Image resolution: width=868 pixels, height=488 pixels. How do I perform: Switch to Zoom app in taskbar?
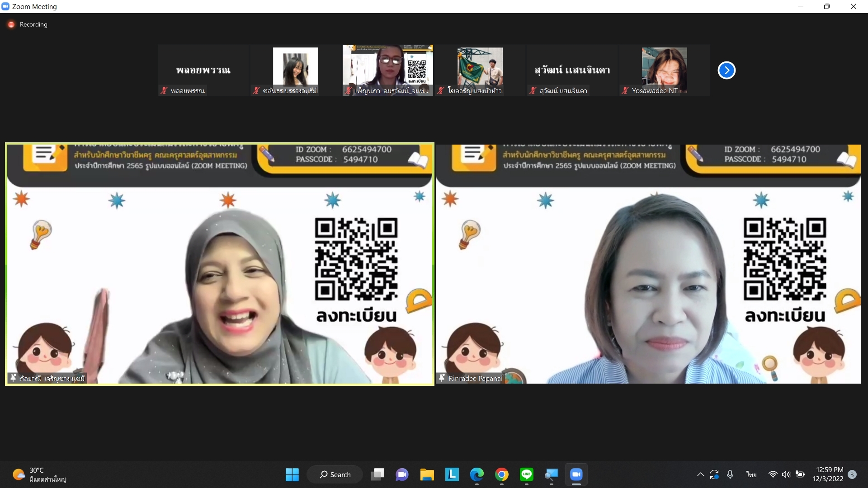click(x=576, y=474)
